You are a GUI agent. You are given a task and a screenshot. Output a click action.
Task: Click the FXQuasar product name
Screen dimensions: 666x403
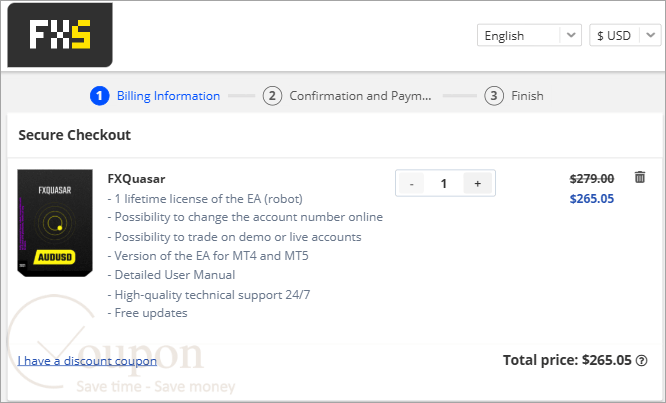[x=136, y=179]
